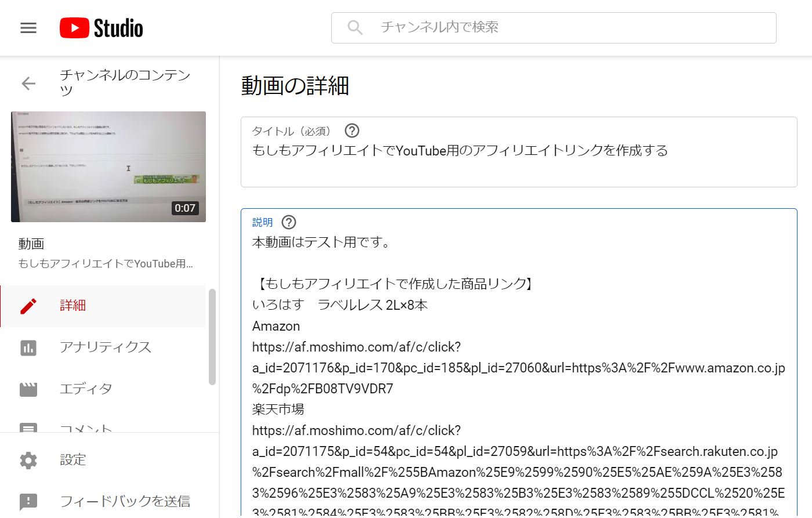
Task: Click the a_id=2071176 Amazon URL line
Action: click(x=519, y=368)
